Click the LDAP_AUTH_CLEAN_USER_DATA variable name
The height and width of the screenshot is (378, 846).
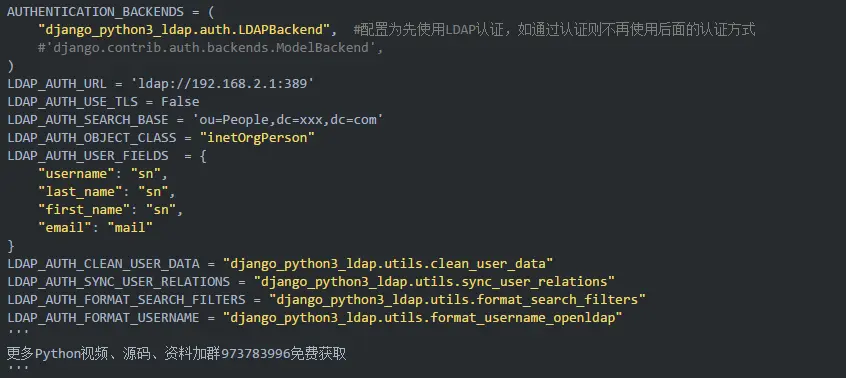(x=103, y=264)
